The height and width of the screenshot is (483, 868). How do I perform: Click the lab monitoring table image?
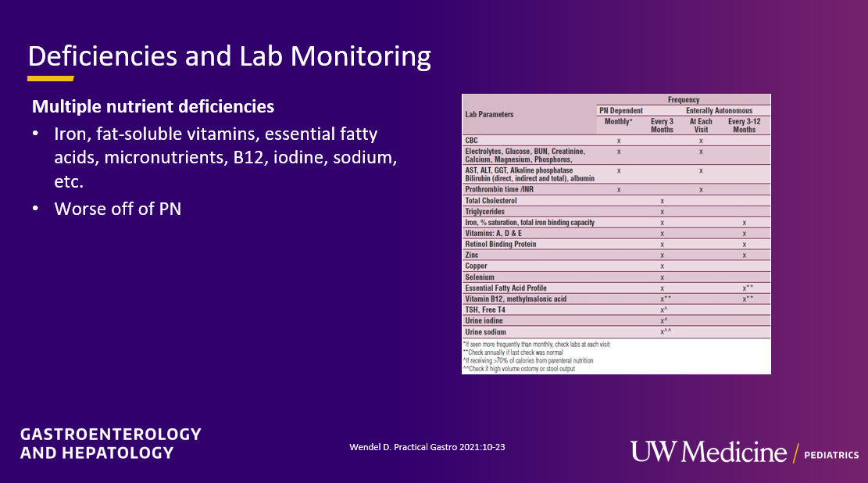pyautogui.click(x=616, y=234)
